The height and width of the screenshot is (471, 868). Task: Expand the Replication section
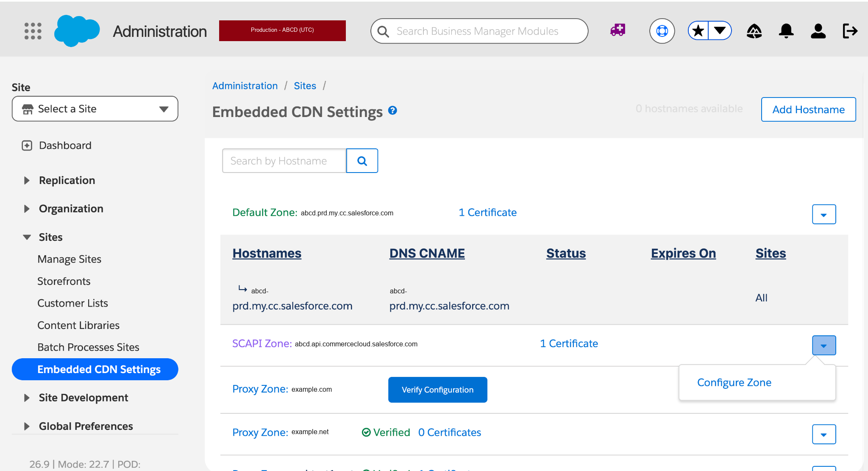tap(26, 181)
